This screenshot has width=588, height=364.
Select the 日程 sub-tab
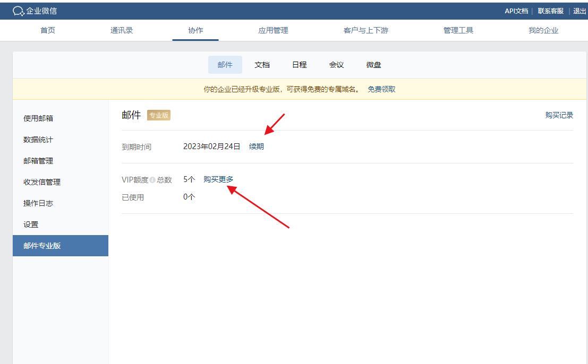click(x=299, y=65)
